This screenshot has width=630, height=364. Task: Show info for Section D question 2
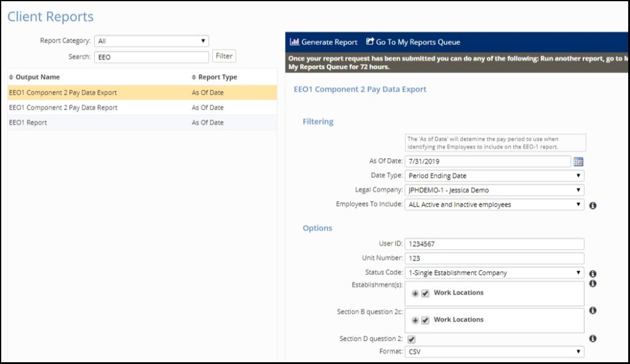(x=592, y=339)
